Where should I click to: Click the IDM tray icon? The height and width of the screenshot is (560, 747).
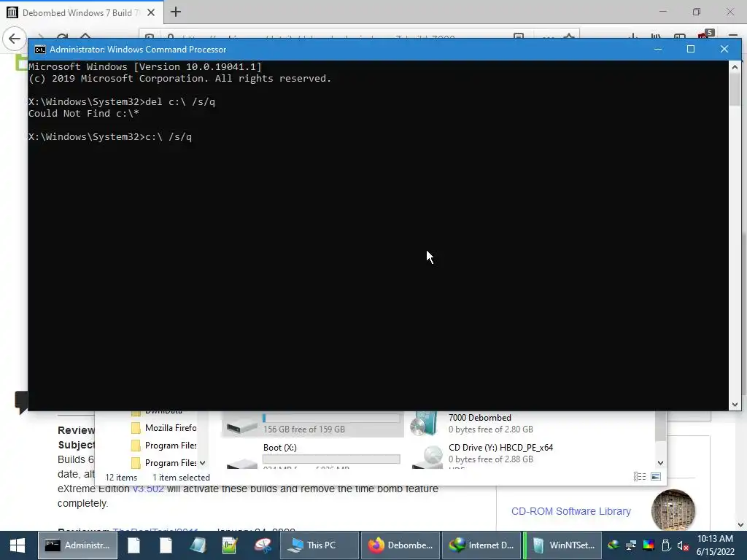(614, 545)
